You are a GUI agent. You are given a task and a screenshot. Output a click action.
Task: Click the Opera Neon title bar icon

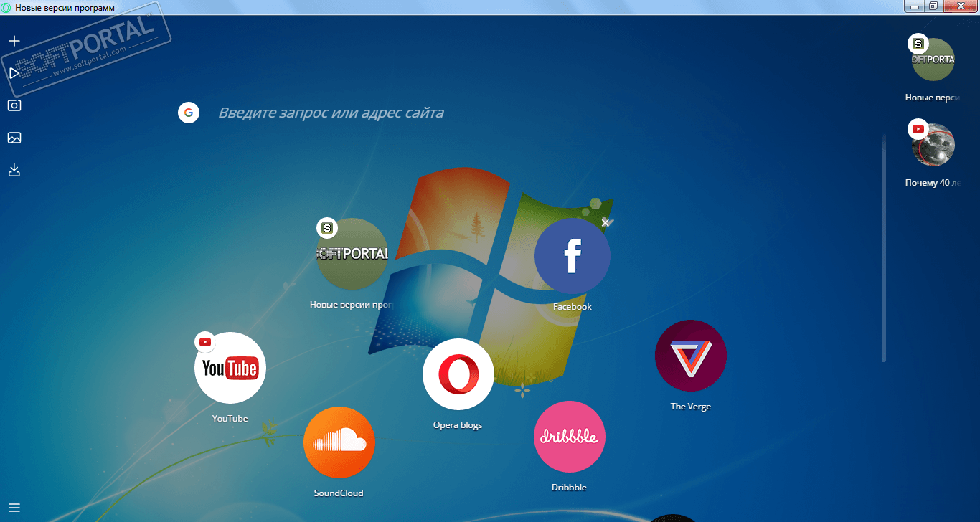point(7,7)
